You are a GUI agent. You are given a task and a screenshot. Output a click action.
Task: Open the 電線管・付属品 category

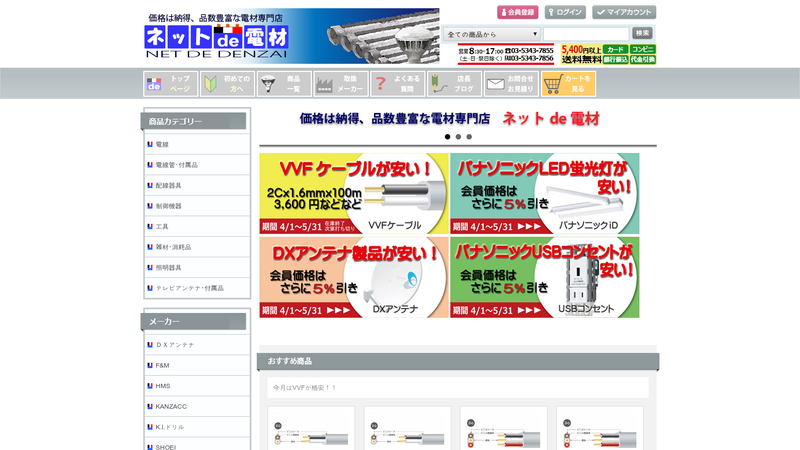click(197, 165)
